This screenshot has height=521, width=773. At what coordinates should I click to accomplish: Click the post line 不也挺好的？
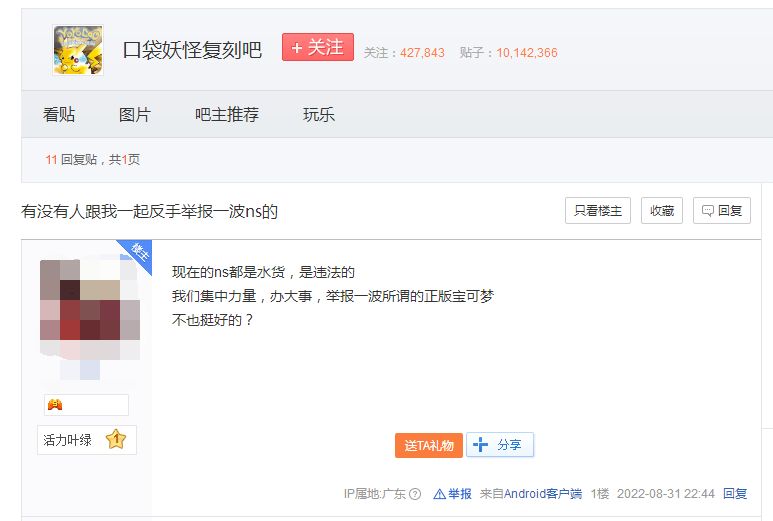(x=213, y=320)
